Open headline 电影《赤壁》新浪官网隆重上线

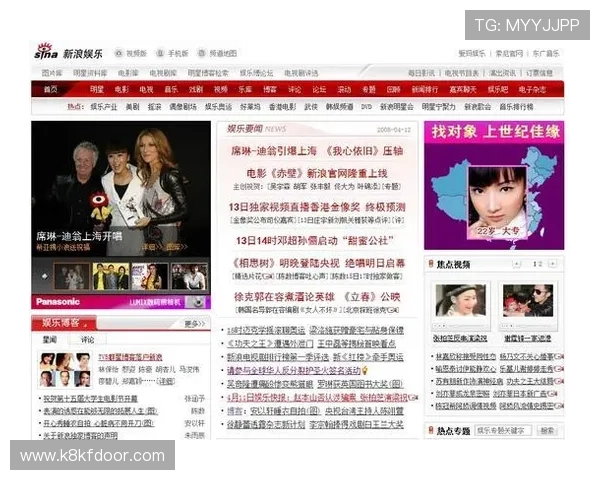coord(317,173)
